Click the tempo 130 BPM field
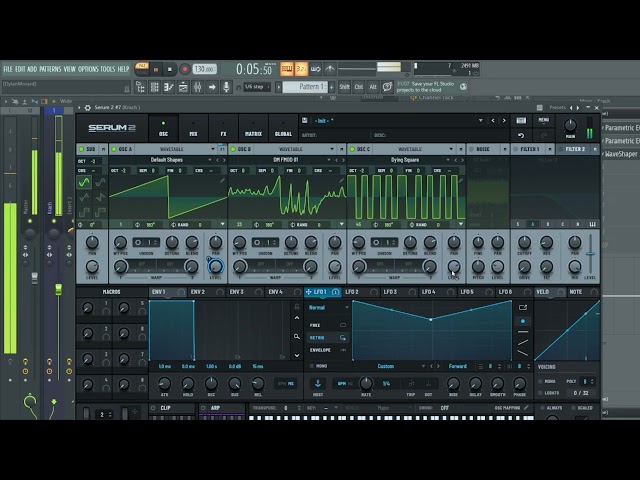 coord(204,69)
